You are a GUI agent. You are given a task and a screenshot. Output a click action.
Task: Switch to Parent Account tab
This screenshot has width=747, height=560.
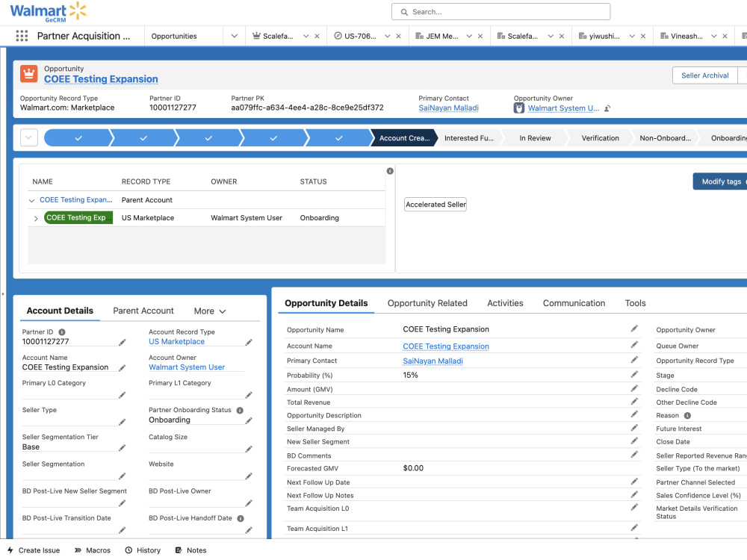tap(143, 311)
